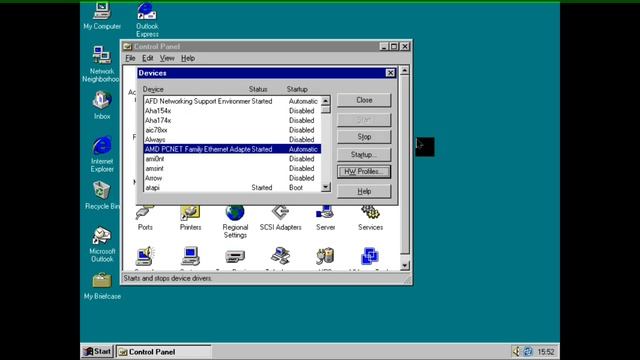640x360 pixels.
Task: Click the volume speaker tray icon
Action: click(517, 351)
